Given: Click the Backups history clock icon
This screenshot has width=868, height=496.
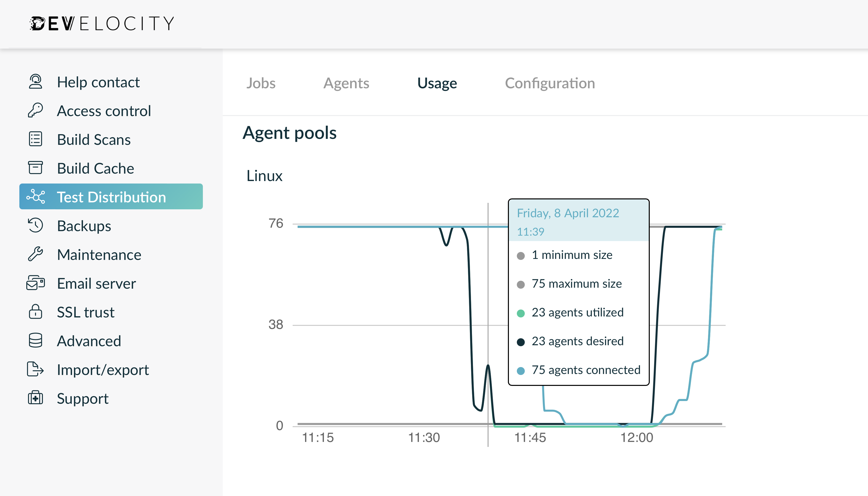Looking at the screenshot, I should coord(35,225).
